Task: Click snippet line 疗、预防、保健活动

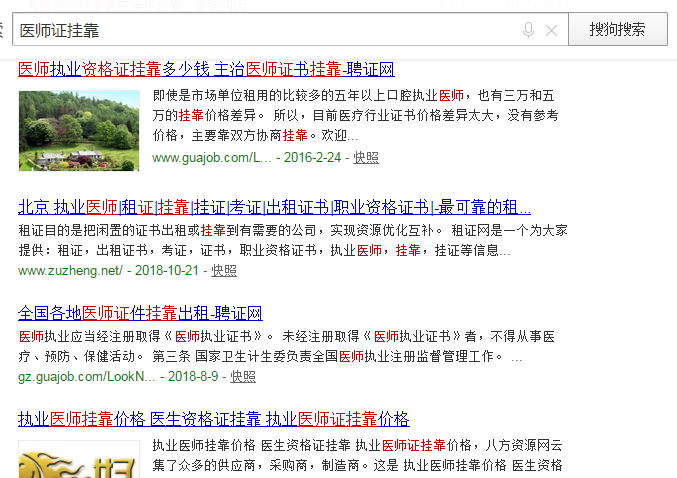Action: tap(270, 356)
